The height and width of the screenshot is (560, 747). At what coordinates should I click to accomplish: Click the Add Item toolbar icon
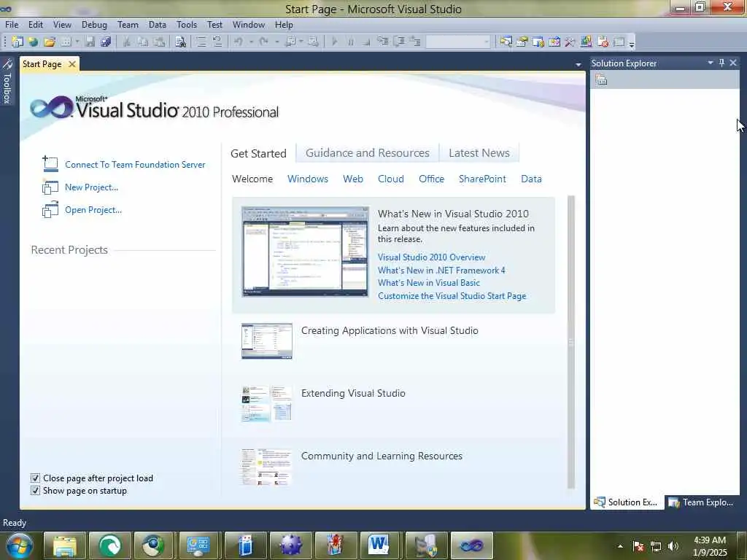66,42
